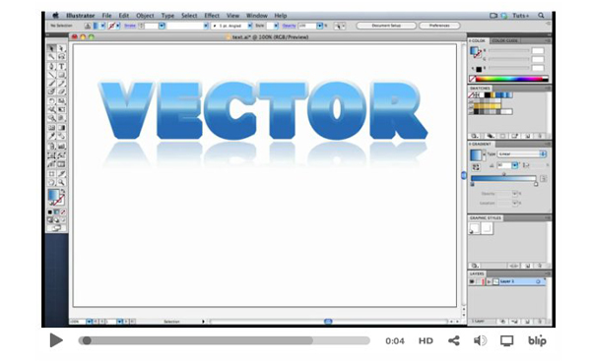
Task: Click the gradient preview thumbnail in Gradient panel
Action: (x=476, y=155)
